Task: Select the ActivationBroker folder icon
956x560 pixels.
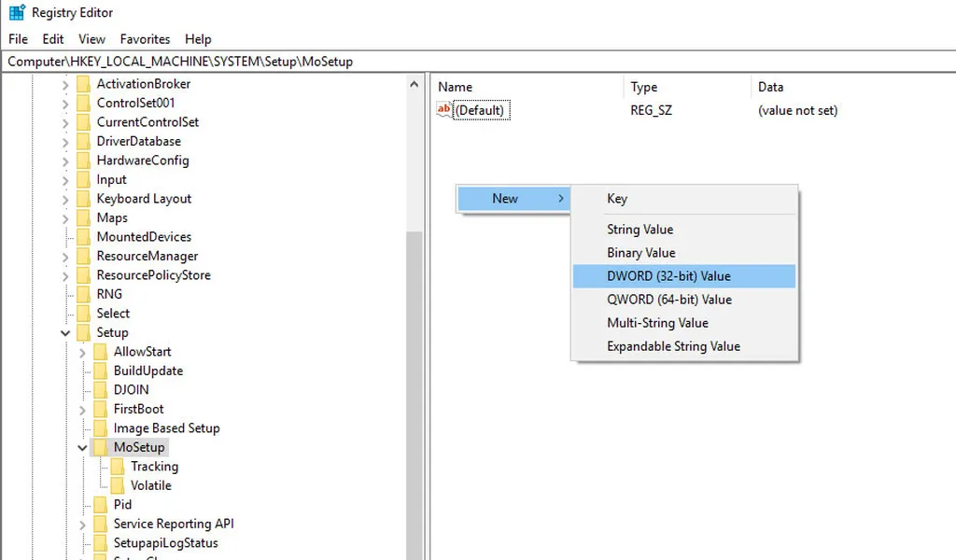Action: point(84,84)
